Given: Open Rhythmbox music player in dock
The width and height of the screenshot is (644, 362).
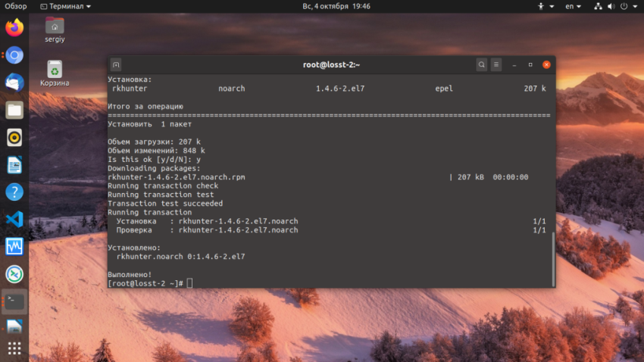Looking at the screenshot, I should pyautogui.click(x=14, y=138).
